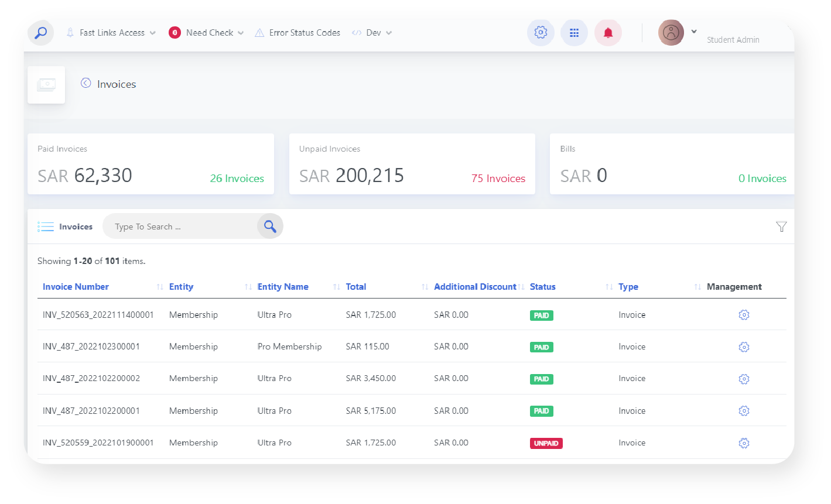Open the 0 Invoices bills link
Image resolution: width=831 pixels, height=504 pixels.
point(762,179)
